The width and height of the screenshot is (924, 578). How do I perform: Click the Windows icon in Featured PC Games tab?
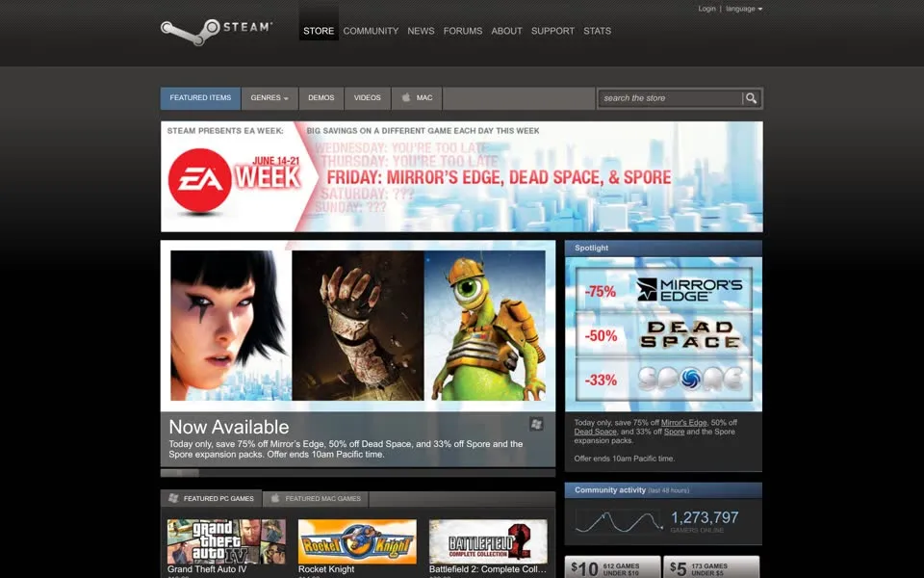173,498
